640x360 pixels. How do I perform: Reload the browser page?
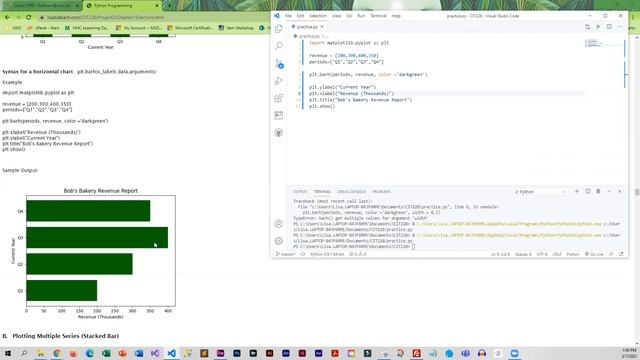click(x=29, y=18)
